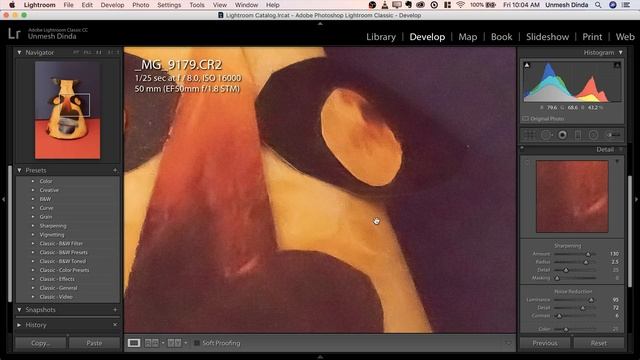Select the Radial Filter tool icon
Image resolution: width=640 pixels, height=360 pixels.
point(593,135)
